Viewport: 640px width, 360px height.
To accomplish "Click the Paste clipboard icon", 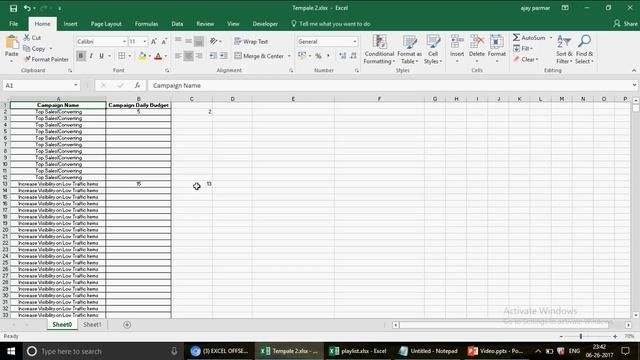I will click(11, 42).
